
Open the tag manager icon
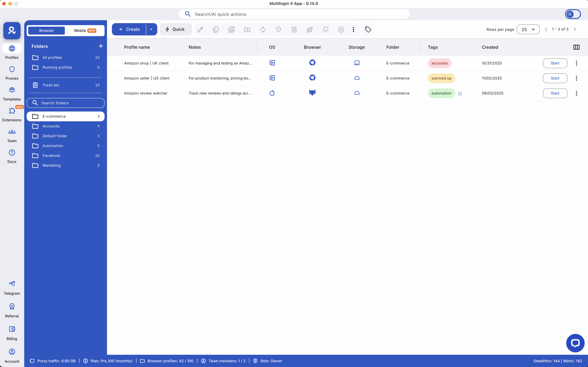click(x=368, y=29)
